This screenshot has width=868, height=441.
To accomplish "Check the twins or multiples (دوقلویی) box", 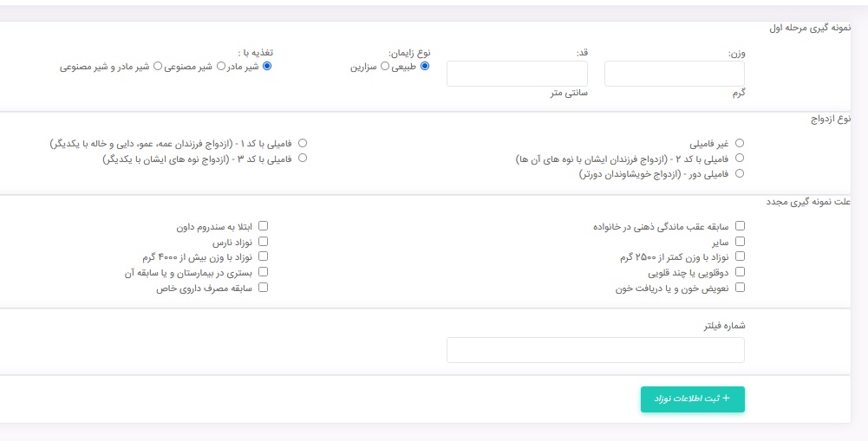I will coord(740,273).
